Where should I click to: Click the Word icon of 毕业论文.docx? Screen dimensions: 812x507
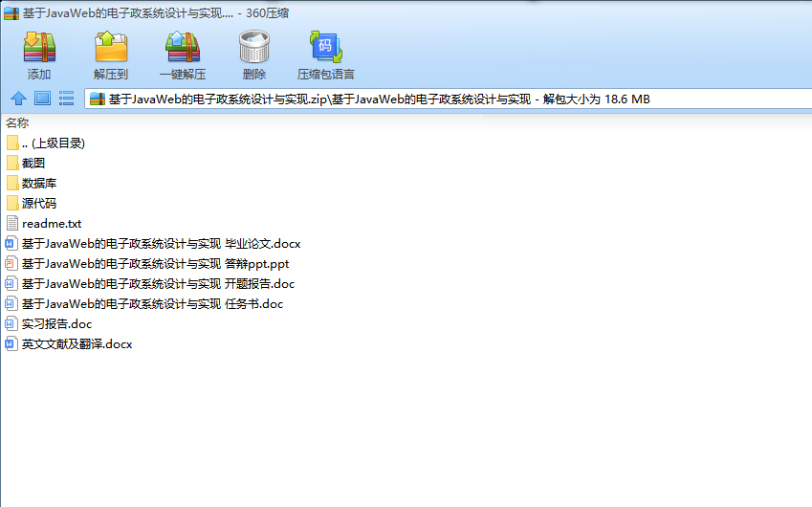11,244
